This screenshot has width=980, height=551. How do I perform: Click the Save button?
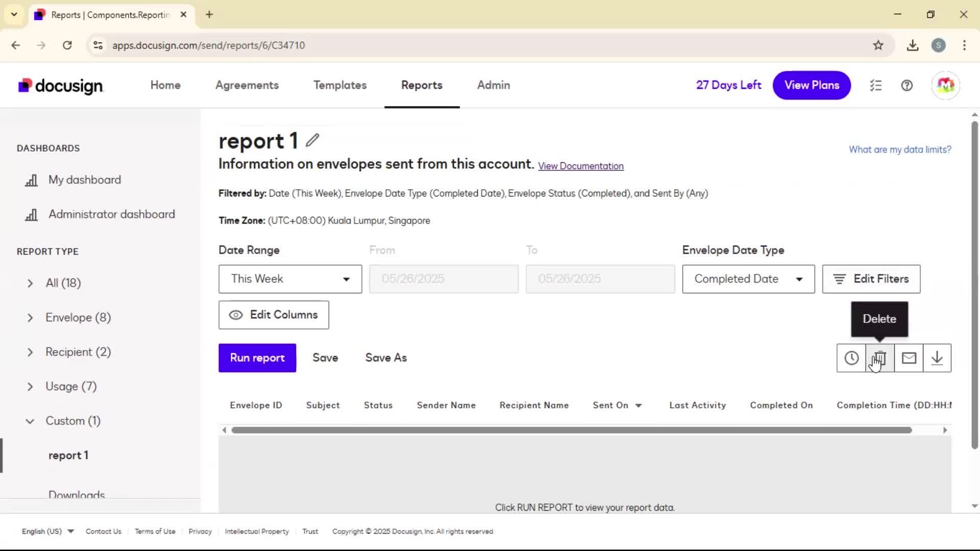(x=325, y=358)
